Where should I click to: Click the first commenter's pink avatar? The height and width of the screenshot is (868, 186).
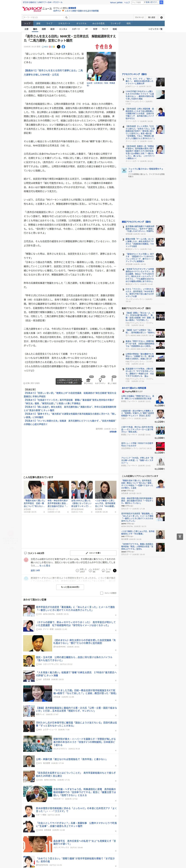[x=26, y=560]
